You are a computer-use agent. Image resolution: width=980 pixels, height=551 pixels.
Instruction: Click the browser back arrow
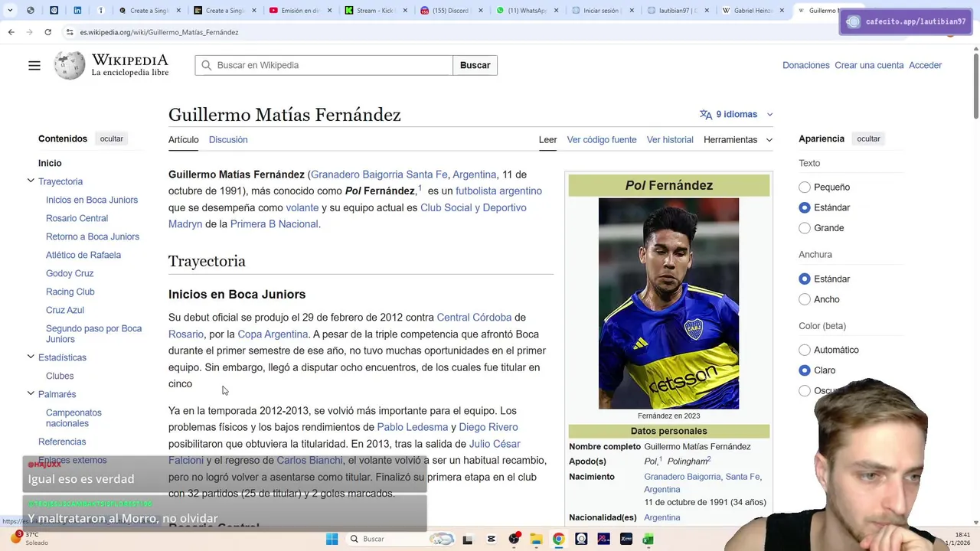tap(11, 32)
